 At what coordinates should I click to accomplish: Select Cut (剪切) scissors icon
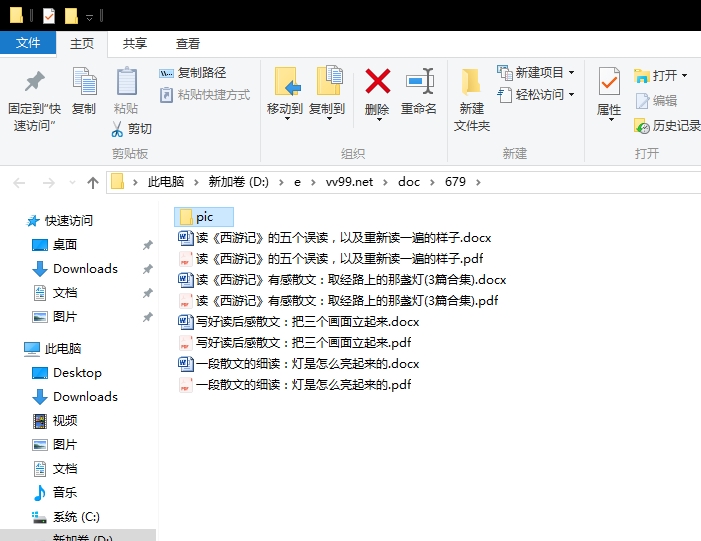coord(117,129)
